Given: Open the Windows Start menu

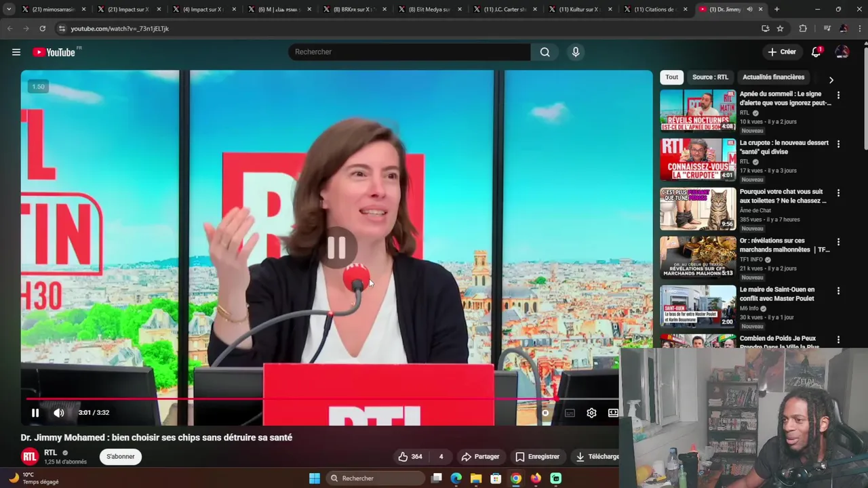Looking at the screenshot, I should point(314,479).
